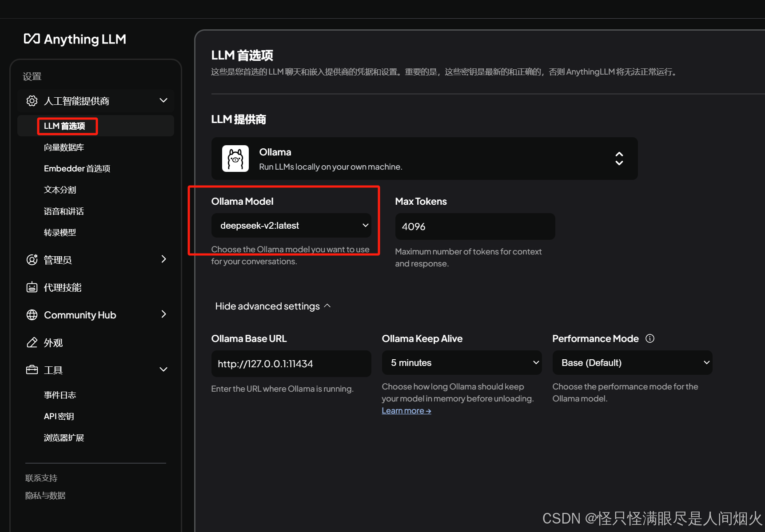Viewport: 765px width, 532px height.
Task: Collapse the 工具 section chevron
Action: 163,369
